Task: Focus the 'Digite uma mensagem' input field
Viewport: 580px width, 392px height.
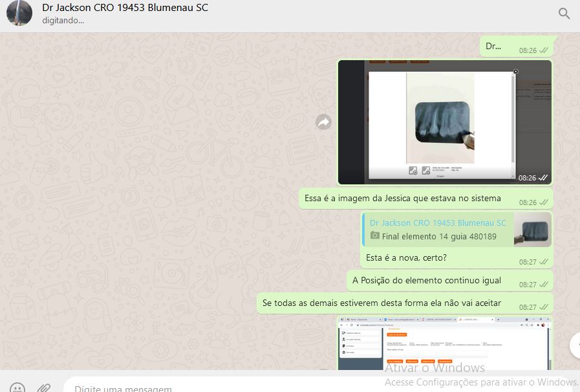Action: pyautogui.click(x=318, y=386)
